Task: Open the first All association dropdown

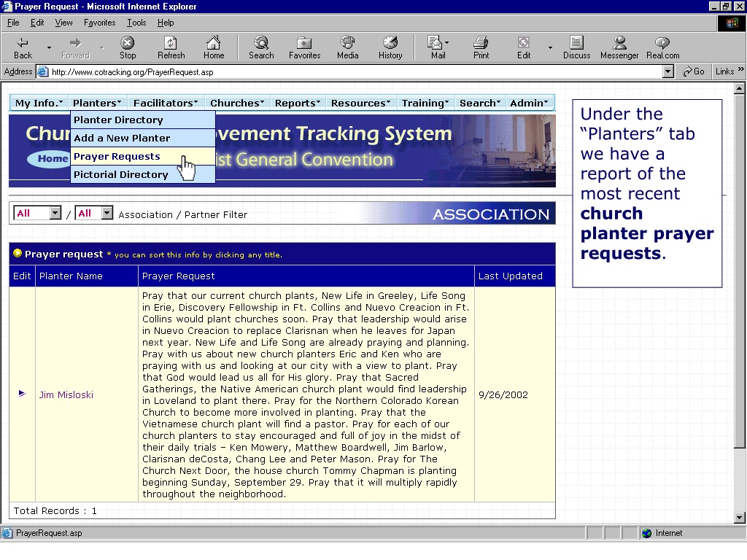Action: tap(55, 213)
